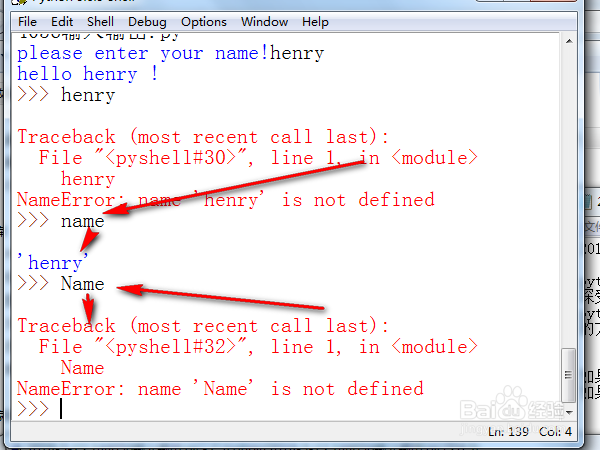Click the blue 'henry' string output

coord(53,263)
